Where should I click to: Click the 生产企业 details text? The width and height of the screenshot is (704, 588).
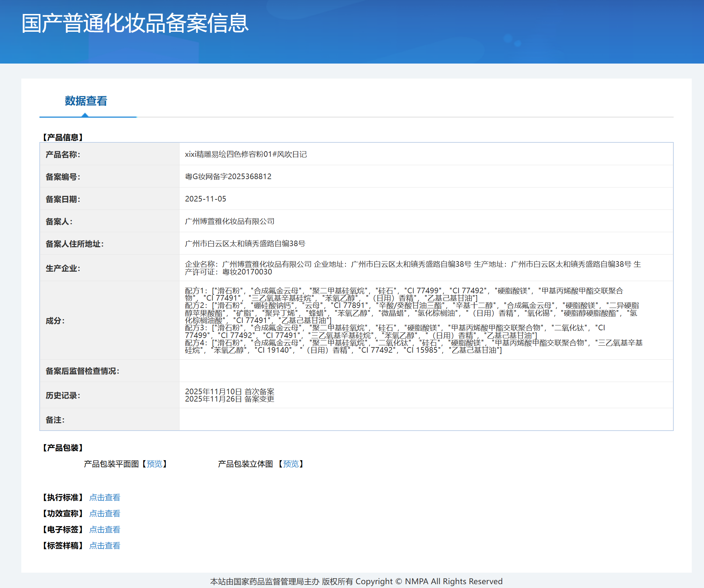[x=413, y=268]
